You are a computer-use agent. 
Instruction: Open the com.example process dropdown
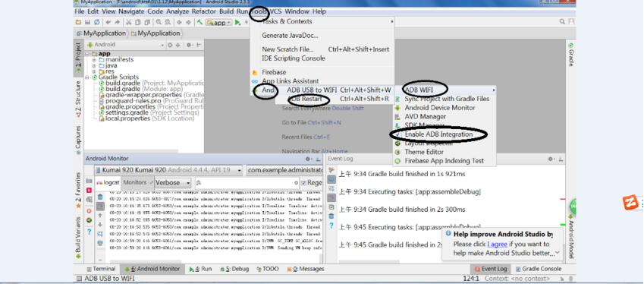284,170
